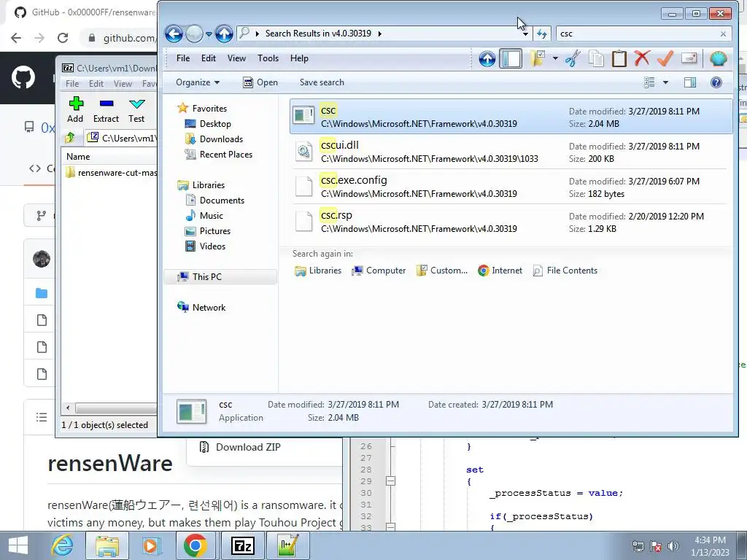This screenshot has width=747, height=560.
Task: Toggle the preview pane button
Action: [690, 82]
